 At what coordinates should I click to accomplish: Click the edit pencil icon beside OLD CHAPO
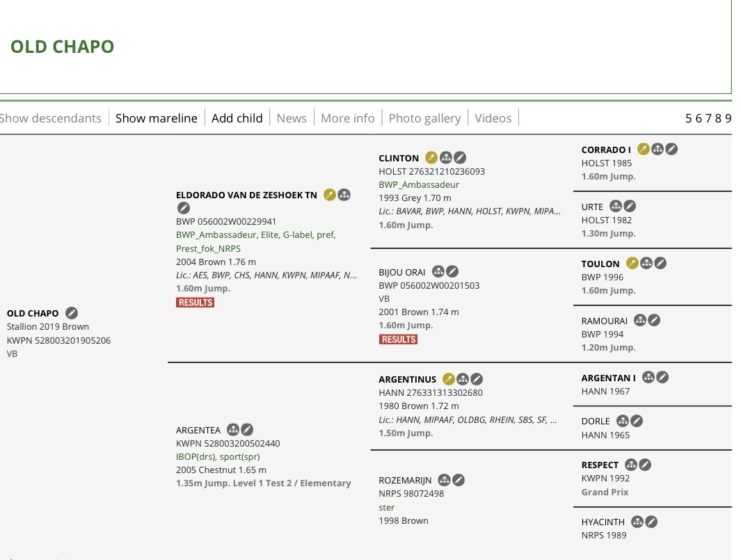(x=72, y=313)
